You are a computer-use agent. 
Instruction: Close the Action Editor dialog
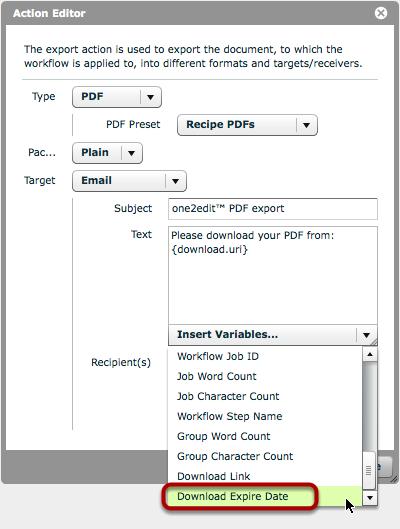point(381,13)
